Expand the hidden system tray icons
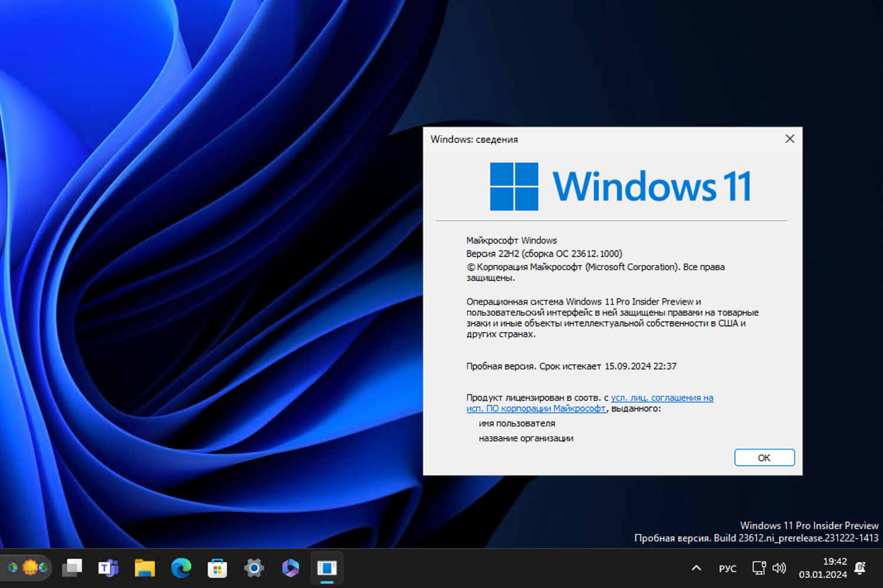This screenshot has height=588, width=883. pyautogui.click(x=696, y=567)
